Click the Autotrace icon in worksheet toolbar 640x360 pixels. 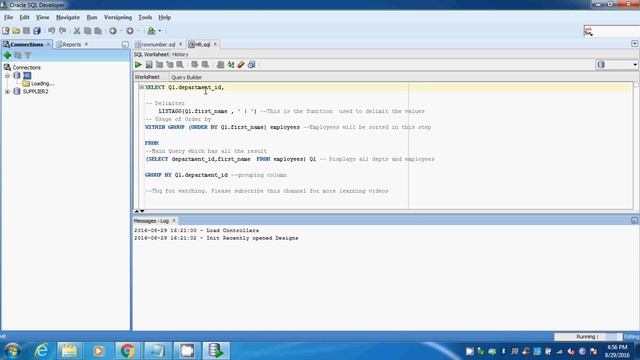pyautogui.click(x=169, y=64)
